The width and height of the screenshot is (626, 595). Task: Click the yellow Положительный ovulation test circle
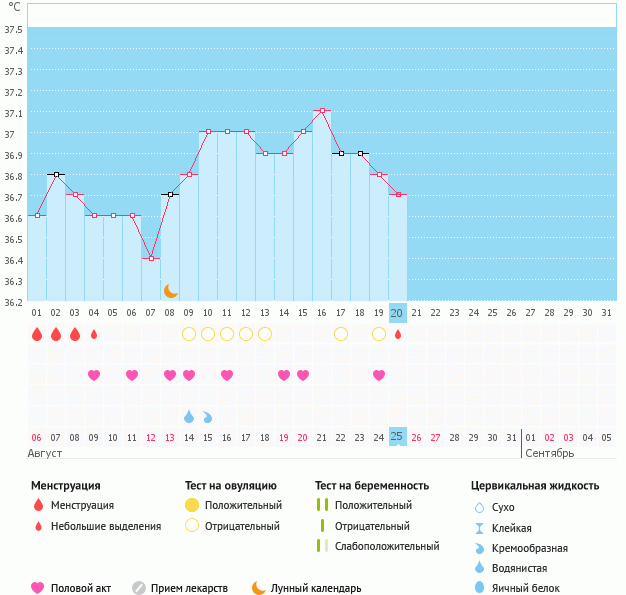[190, 505]
